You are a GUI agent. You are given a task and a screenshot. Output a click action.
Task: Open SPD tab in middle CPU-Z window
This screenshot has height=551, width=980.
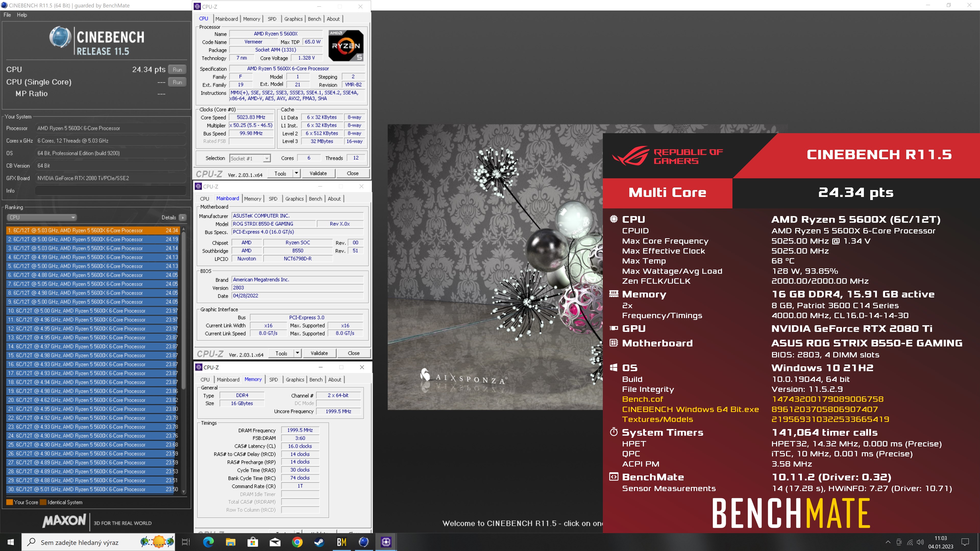[273, 198]
